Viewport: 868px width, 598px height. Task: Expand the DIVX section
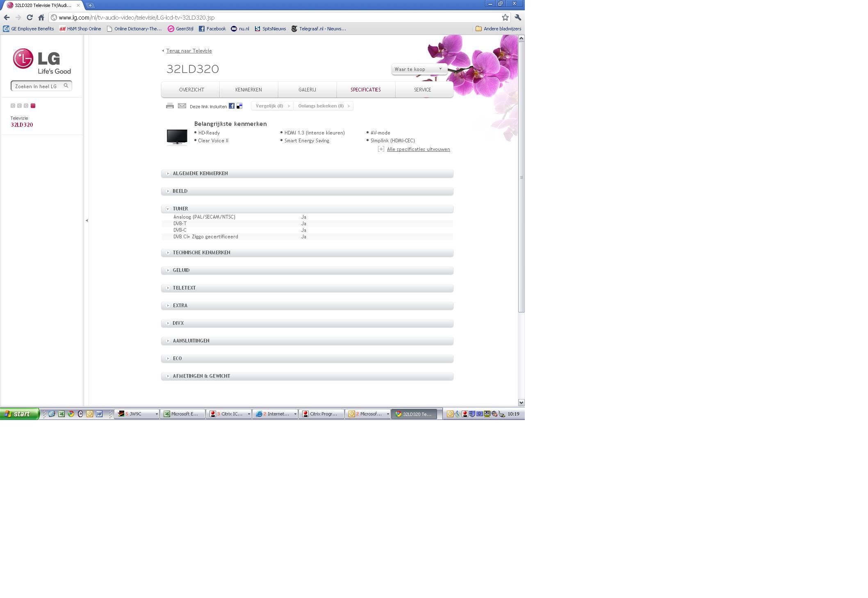(307, 323)
